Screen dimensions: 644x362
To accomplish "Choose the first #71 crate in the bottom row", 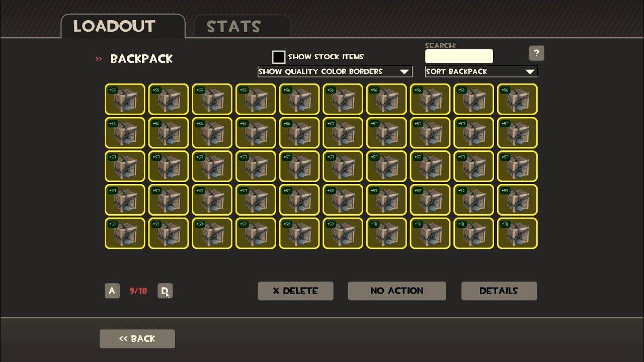I will point(386,233).
